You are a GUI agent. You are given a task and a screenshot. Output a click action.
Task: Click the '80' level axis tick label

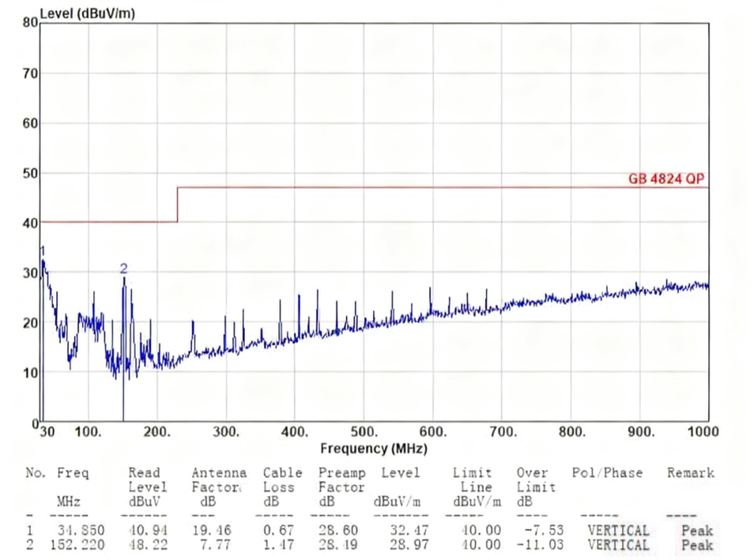[30, 22]
